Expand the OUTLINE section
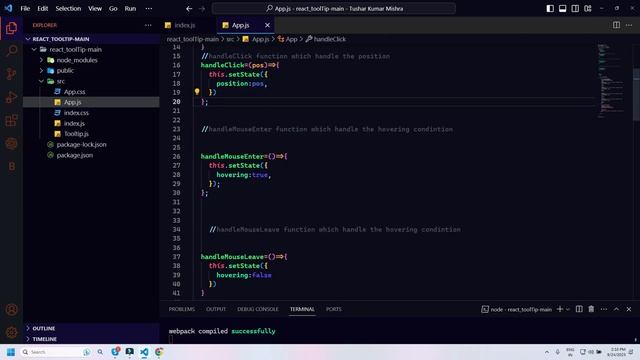640x360 pixels. click(91, 328)
